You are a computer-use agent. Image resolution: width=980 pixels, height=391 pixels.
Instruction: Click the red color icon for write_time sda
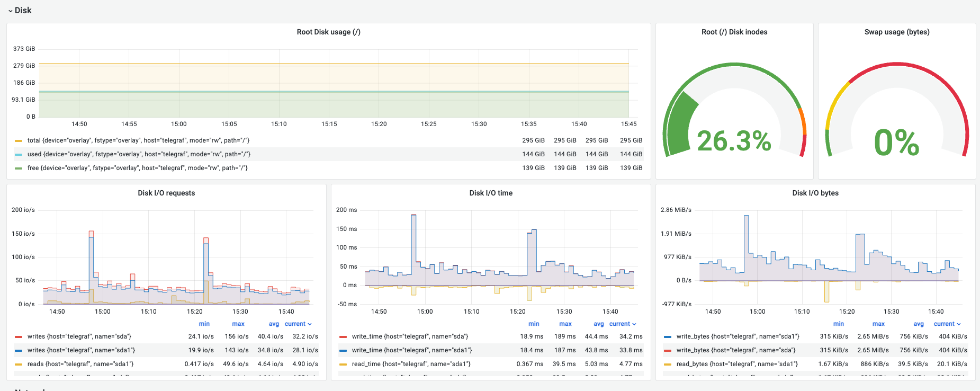[x=343, y=337]
